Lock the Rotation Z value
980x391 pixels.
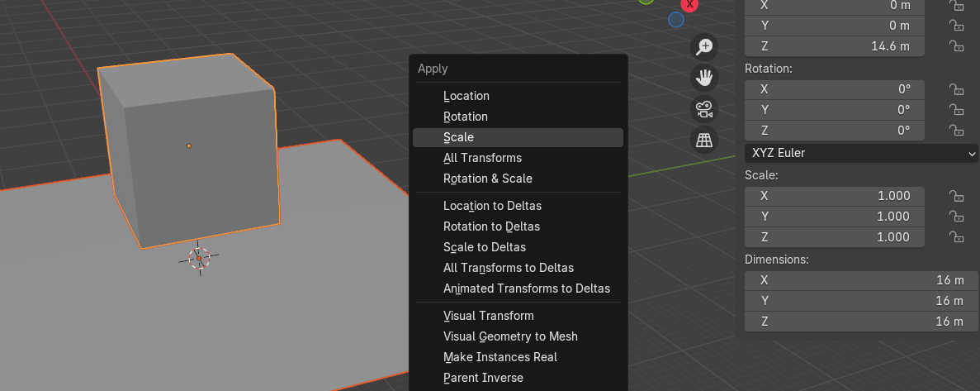957,131
